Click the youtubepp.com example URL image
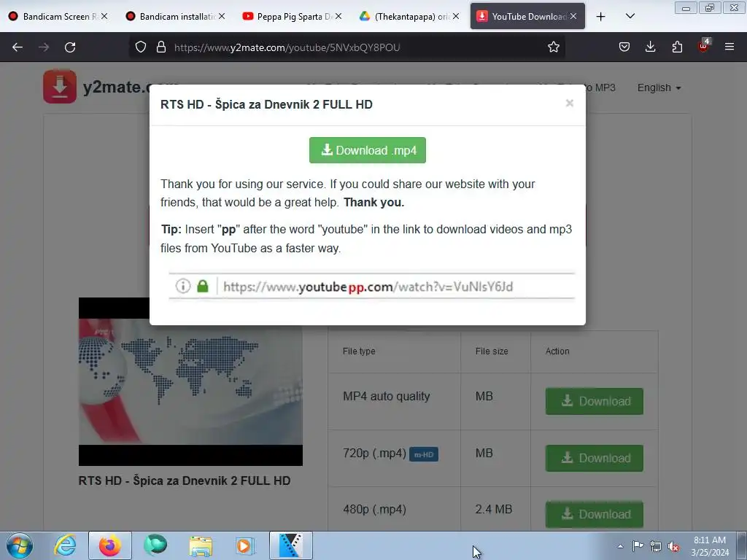The width and height of the screenshot is (747, 560). click(371, 286)
